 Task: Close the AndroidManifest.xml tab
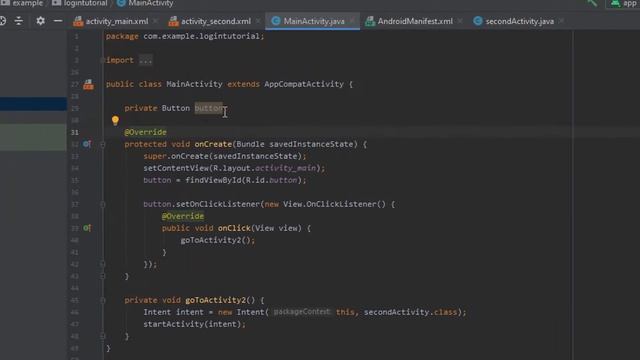pos(460,21)
